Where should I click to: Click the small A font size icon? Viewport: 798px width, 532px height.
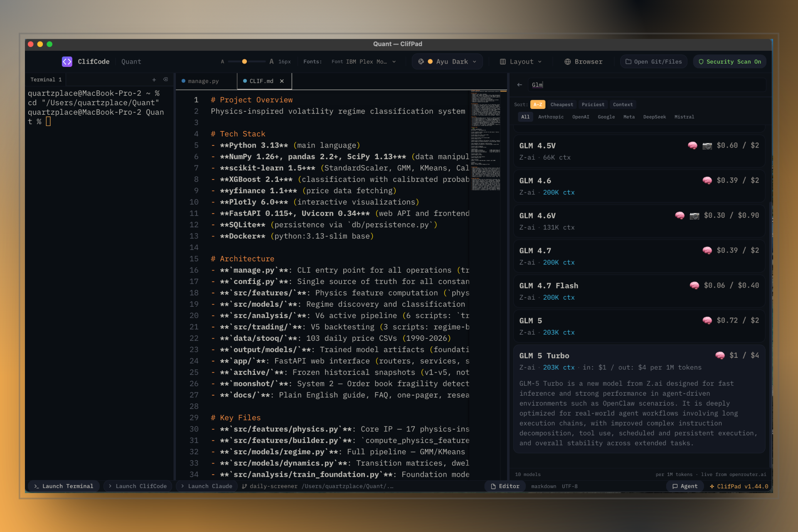pyautogui.click(x=222, y=62)
